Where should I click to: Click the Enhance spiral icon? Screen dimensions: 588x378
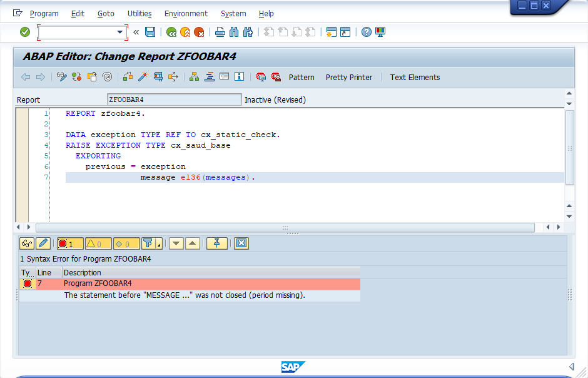tap(107, 77)
